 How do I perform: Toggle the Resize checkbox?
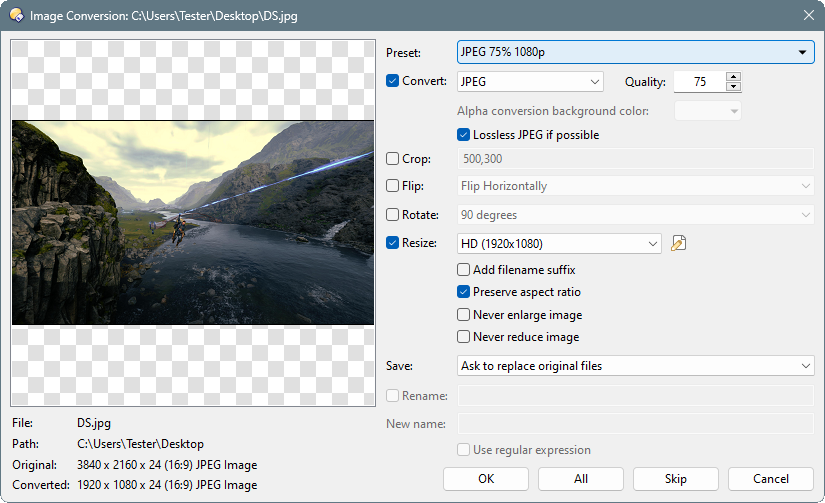click(x=393, y=243)
